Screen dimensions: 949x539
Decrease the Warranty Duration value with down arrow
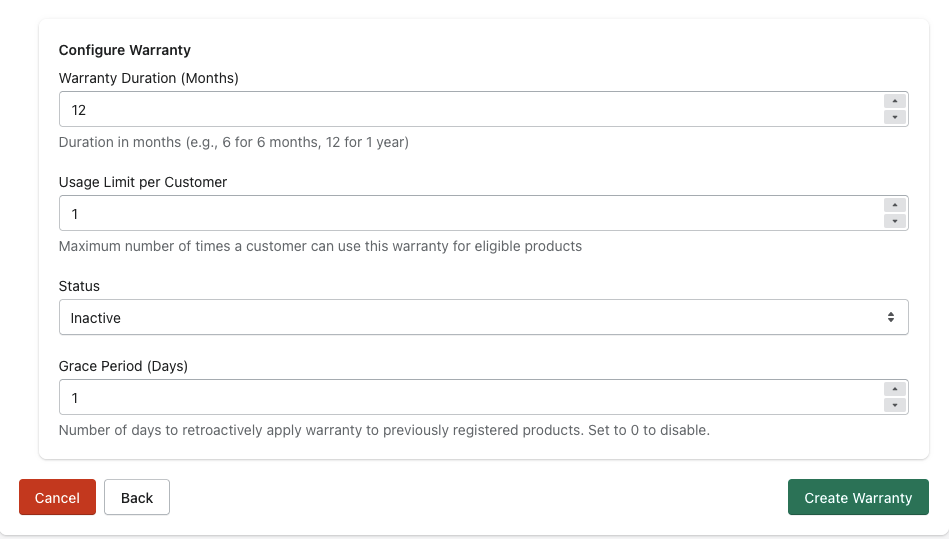tap(895, 117)
